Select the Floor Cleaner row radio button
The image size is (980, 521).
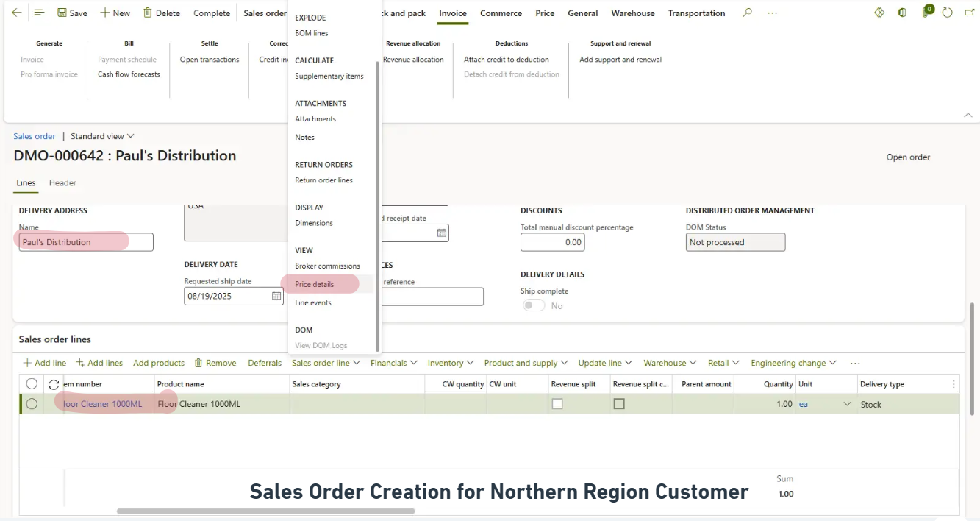(x=32, y=404)
